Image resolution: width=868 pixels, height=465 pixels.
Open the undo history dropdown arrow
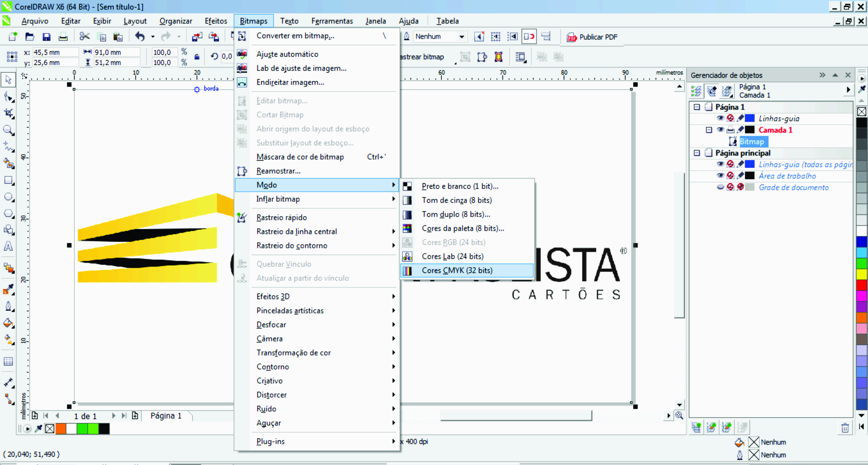pyautogui.click(x=153, y=37)
